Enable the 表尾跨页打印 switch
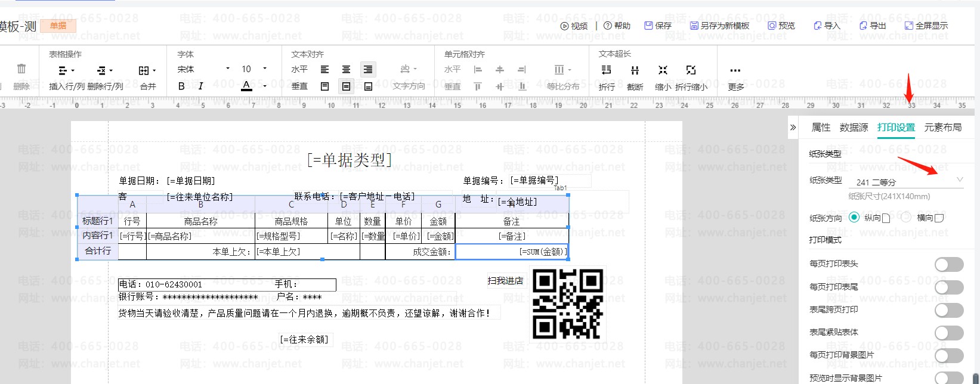This screenshot has height=384, width=980. click(948, 310)
